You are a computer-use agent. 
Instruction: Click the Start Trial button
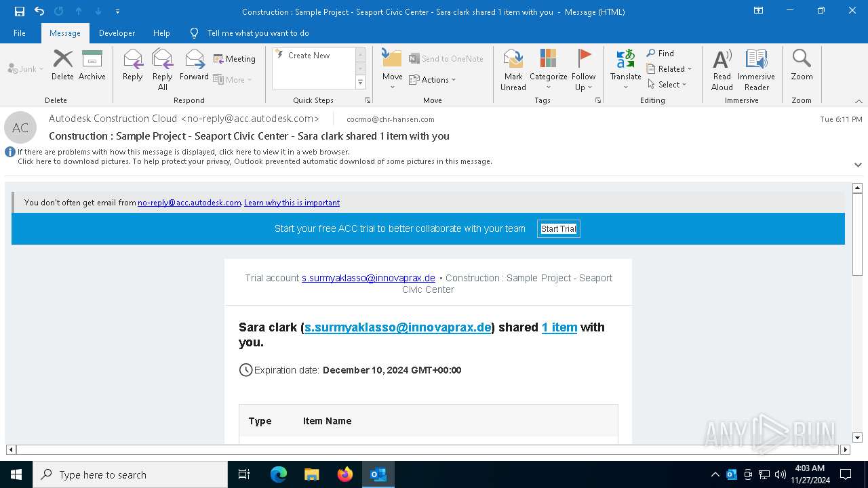tap(559, 229)
